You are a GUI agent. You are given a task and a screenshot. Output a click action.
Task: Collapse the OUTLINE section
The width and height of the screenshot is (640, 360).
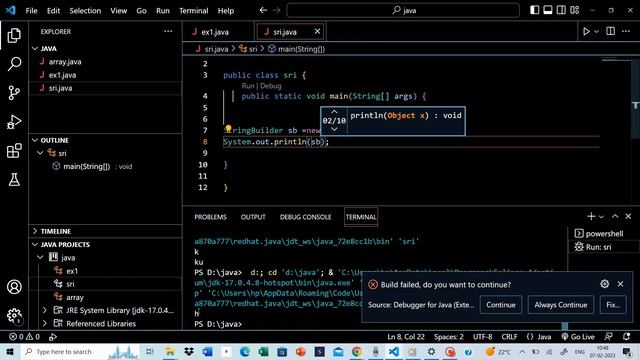tap(54, 140)
